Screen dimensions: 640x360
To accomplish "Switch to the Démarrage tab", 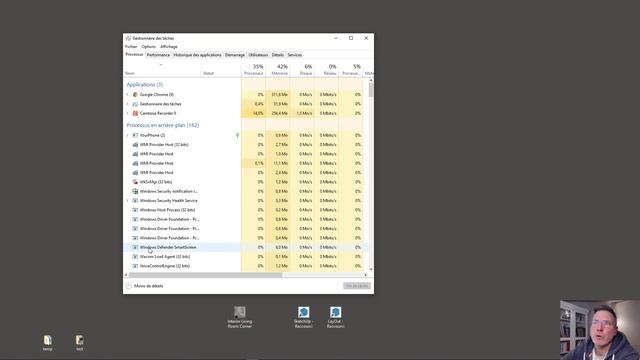I will [235, 55].
